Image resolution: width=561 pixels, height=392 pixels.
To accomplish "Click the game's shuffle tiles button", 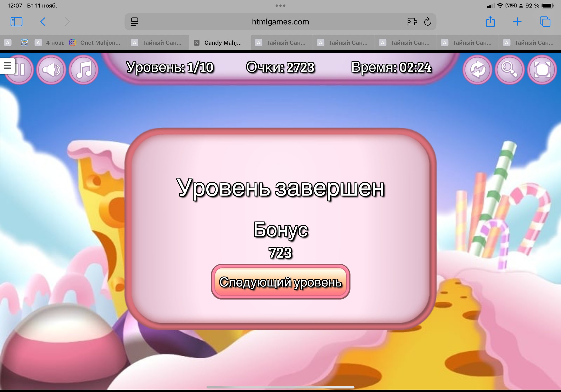I will [477, 70].
